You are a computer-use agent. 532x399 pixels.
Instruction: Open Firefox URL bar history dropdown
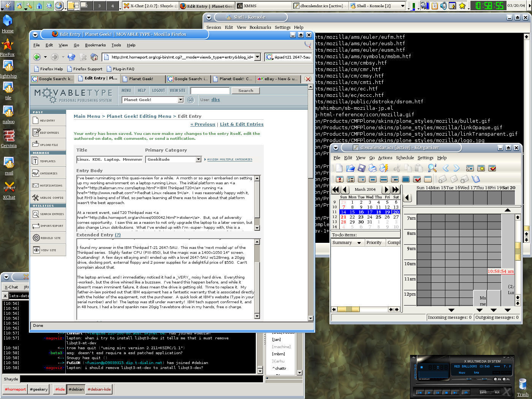click(x=257, y=57)
